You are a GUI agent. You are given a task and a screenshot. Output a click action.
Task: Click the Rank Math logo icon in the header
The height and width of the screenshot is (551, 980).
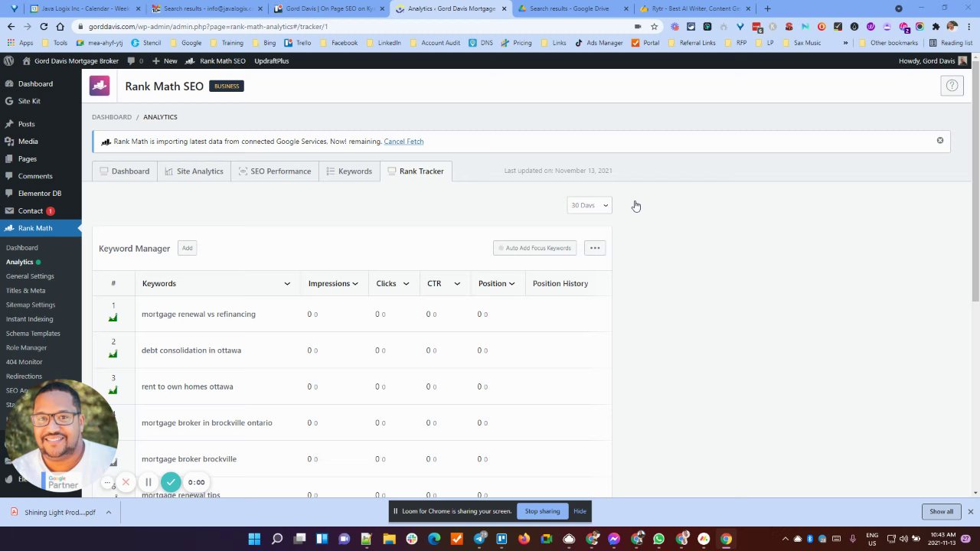point(100,86)
